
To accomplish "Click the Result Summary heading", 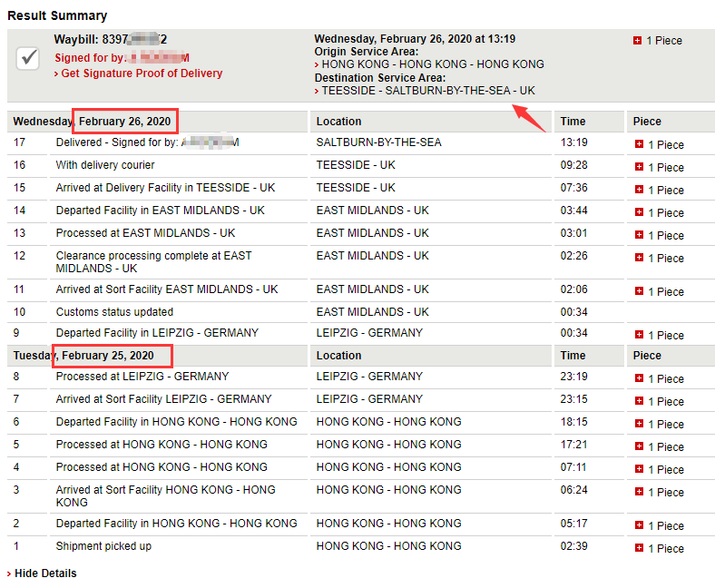I will coord(57,15).
